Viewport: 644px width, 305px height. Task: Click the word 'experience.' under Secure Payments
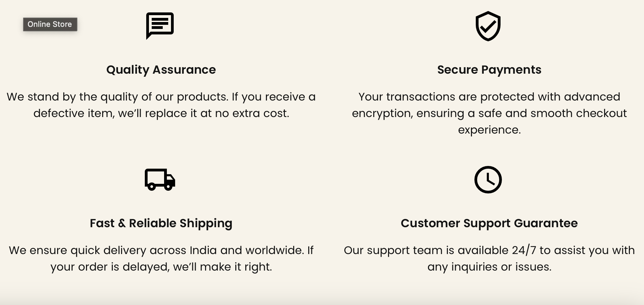[489, 130]
